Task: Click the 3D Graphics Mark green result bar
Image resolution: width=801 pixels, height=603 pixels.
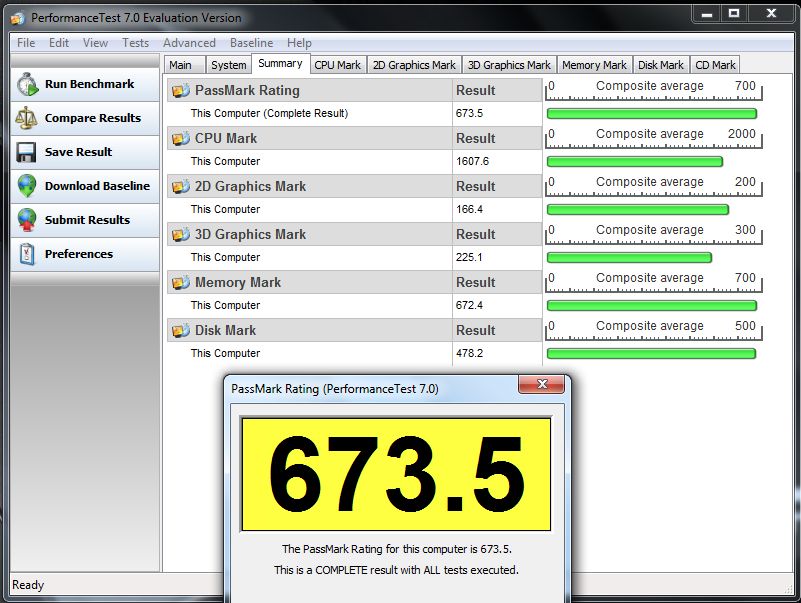Action: coord(629,258)
